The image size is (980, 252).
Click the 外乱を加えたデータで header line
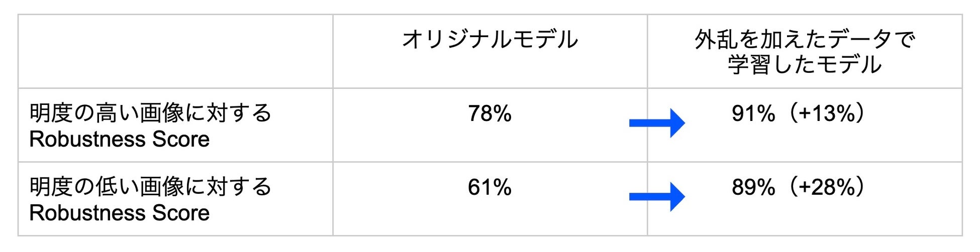805,39
